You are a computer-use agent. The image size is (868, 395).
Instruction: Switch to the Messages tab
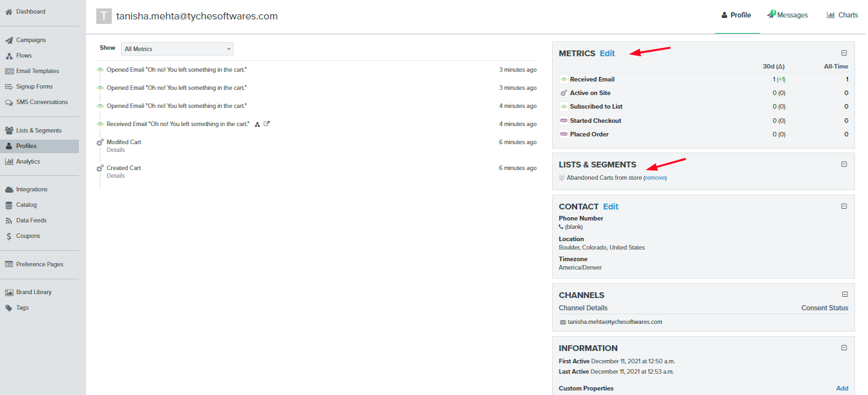pos(787,15)
